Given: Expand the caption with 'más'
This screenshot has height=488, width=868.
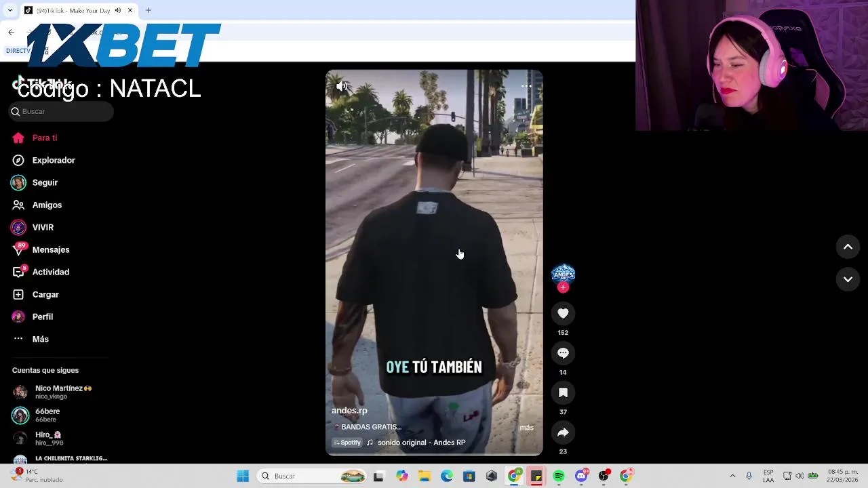Looking at the screenshot, I should pyautogui.click(x=526, y=428).
